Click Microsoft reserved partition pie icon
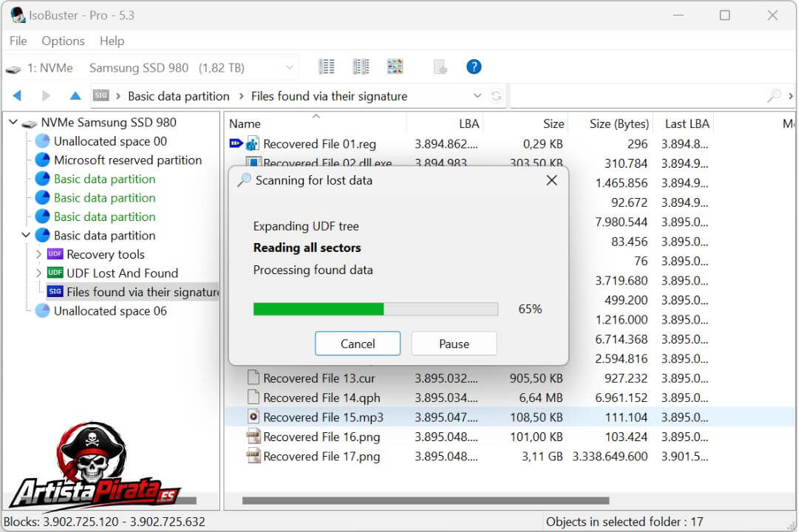The image size is (798, 532). (x=43, y=160)
